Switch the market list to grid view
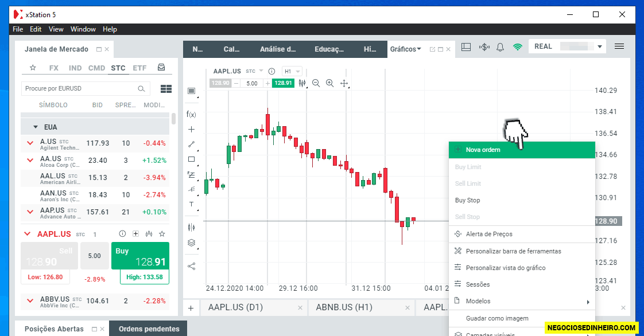Image resolution: width=644 pixels, height=336 pixels. pyautogui.click(x=166, y=89)
